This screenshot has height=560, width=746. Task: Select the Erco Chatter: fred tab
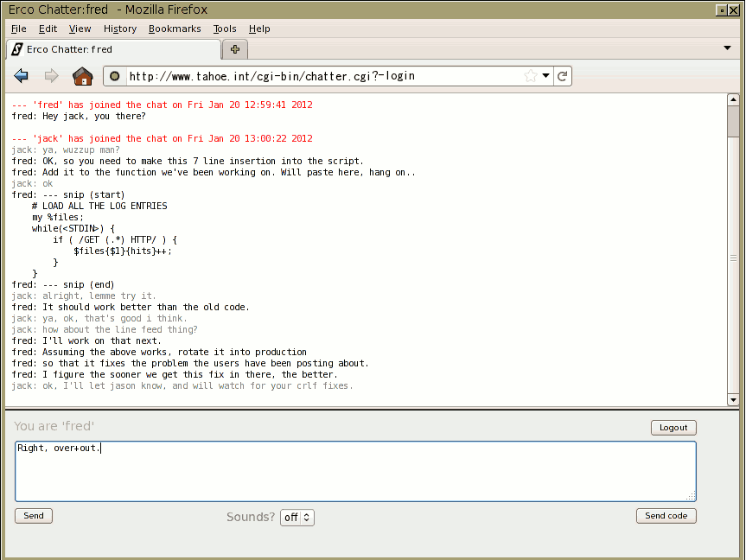tap(114, 49)
